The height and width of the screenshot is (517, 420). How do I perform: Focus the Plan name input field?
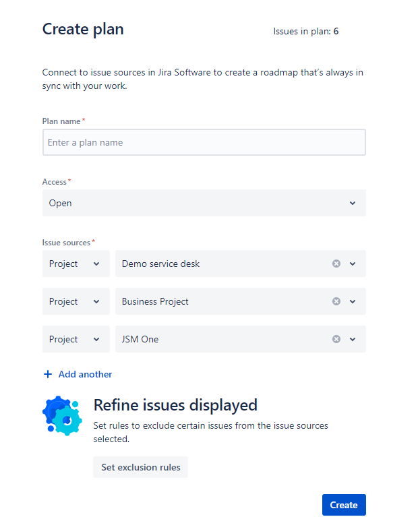pos(204,142)
